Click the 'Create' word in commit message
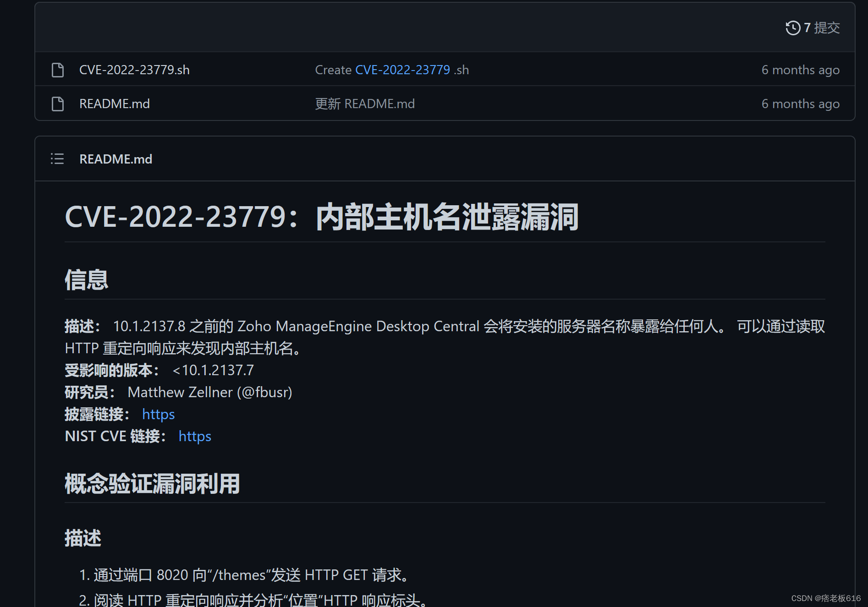This screenshot has height=607, width=868. (333, 70)
